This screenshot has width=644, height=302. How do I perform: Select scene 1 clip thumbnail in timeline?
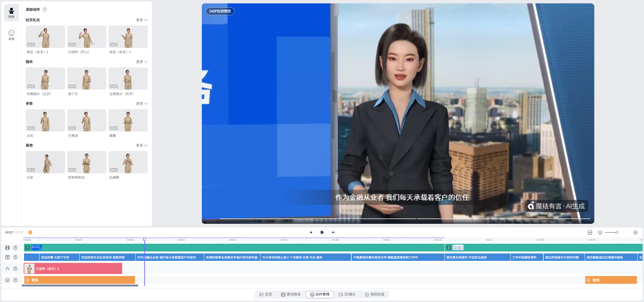tap(36, 248)
